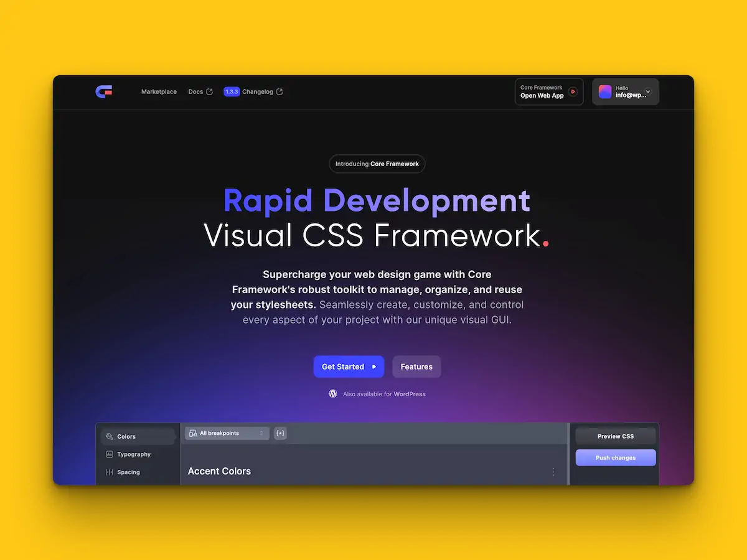The height and width of the screenshot is (560, 747).
Task: Click the Core Framework logo
Action: (103, 91)
